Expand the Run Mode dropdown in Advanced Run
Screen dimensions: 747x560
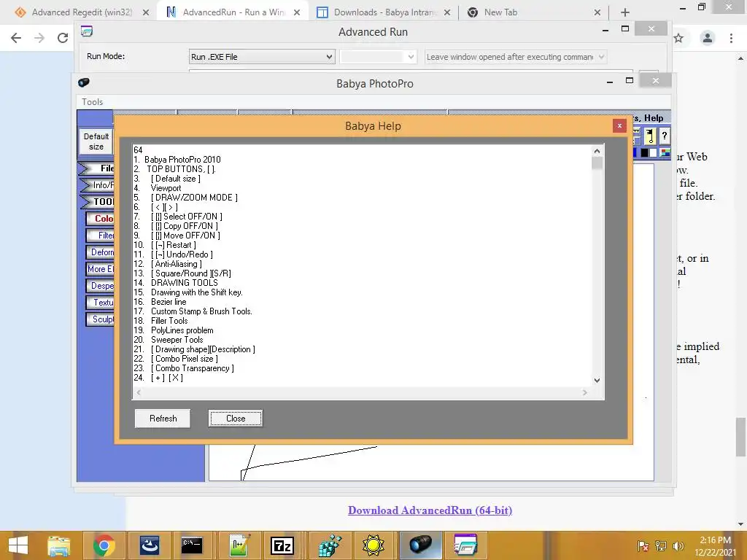click(x=329, y=57)
